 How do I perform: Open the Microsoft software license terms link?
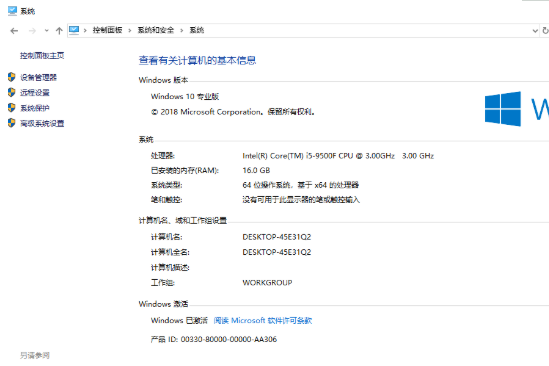pos(263,320)
